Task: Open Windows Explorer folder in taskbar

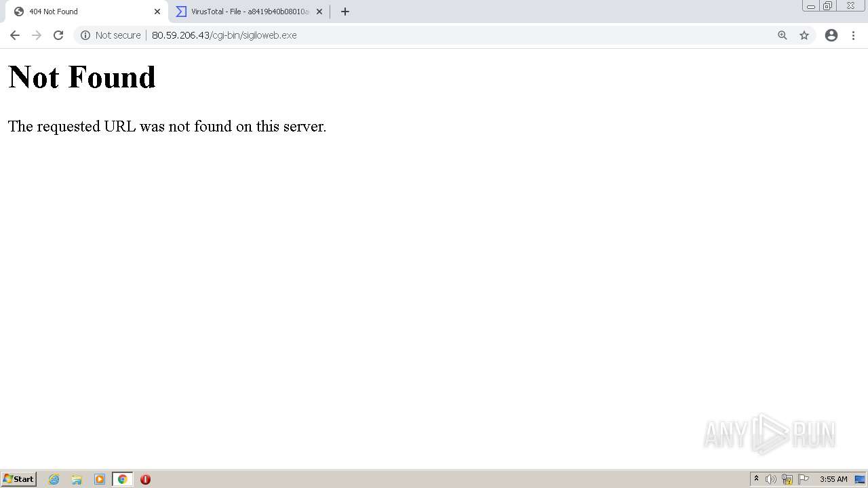Action: 77,479
